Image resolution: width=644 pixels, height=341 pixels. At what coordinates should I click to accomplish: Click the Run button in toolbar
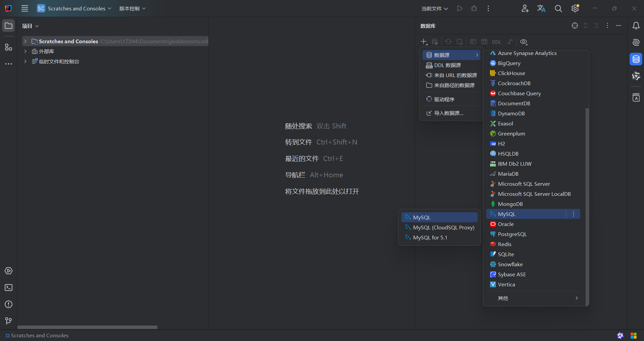(460, 8)
